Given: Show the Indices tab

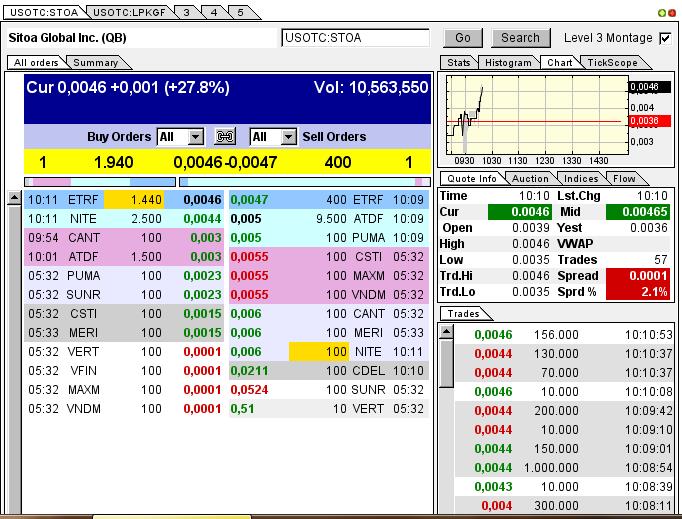Looking at the screenshot, I should (x=581, y=178).
